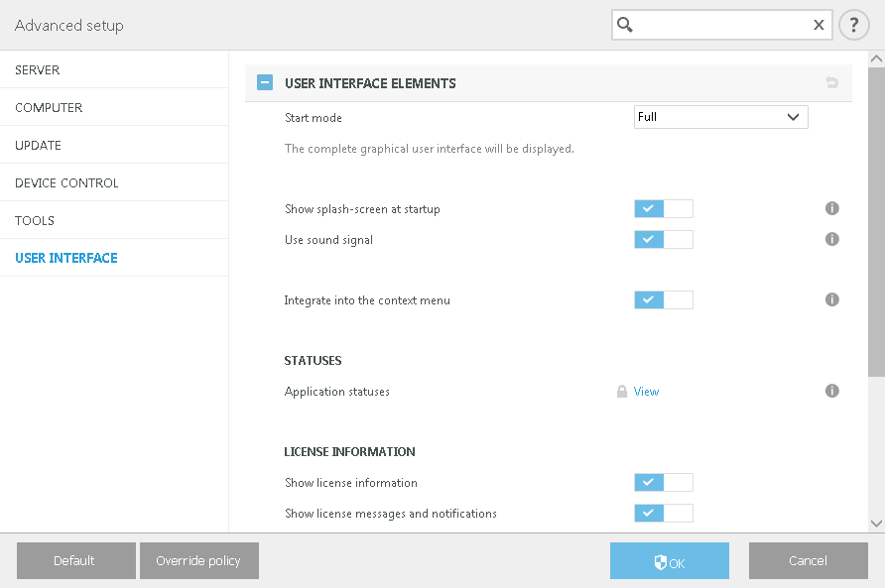Show info for Application statuses
Image resolution: width=885 pixels, height=588 pixels.
tap(832, 391)
